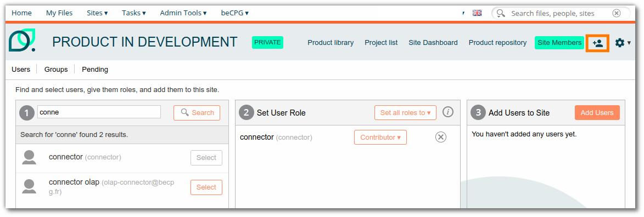Open Set all roles to dropdown
Screen dimensions: 644x217
pos(405,112)
